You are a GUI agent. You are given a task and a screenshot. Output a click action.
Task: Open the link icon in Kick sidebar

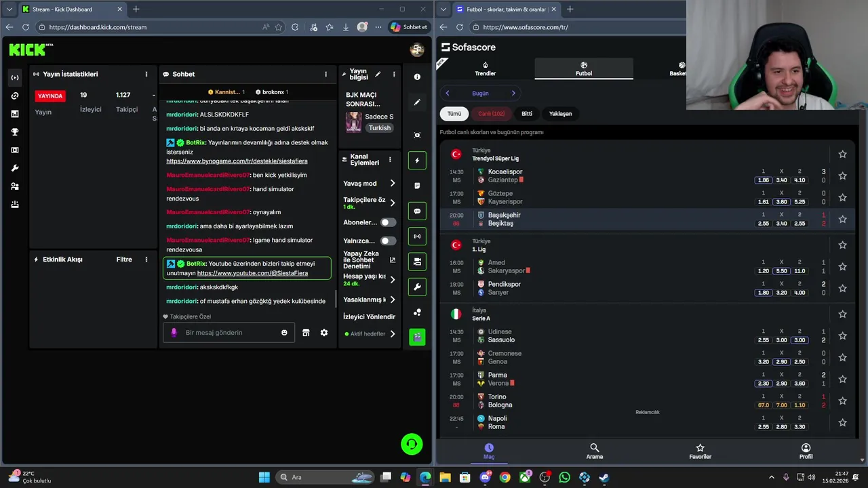(15, 96)
